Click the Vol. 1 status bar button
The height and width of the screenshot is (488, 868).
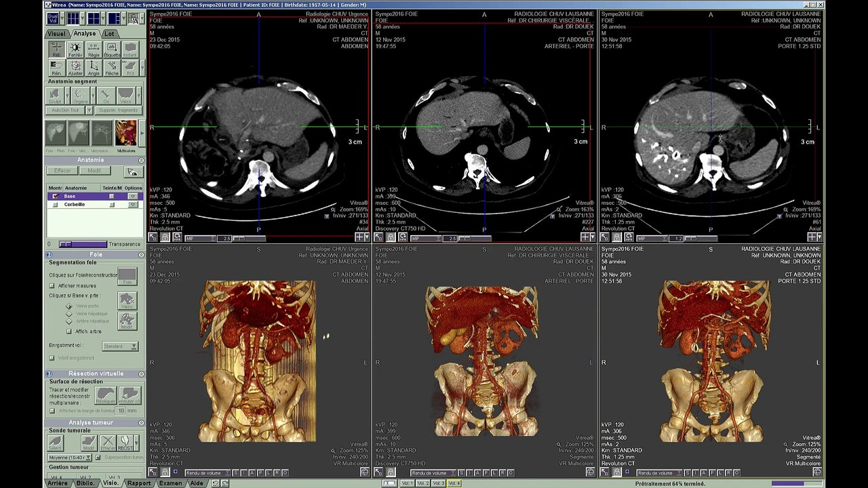[x=407, y=483]
